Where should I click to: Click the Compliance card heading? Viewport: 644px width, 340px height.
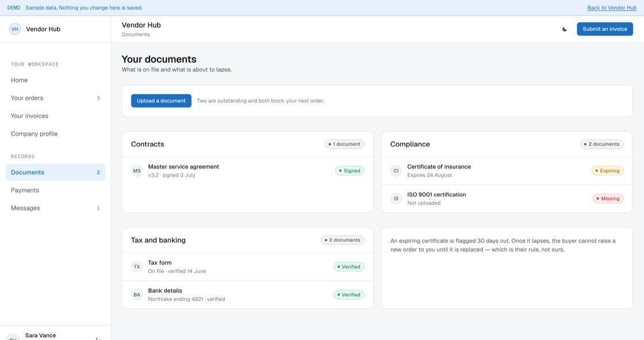[x=410, y=144]
